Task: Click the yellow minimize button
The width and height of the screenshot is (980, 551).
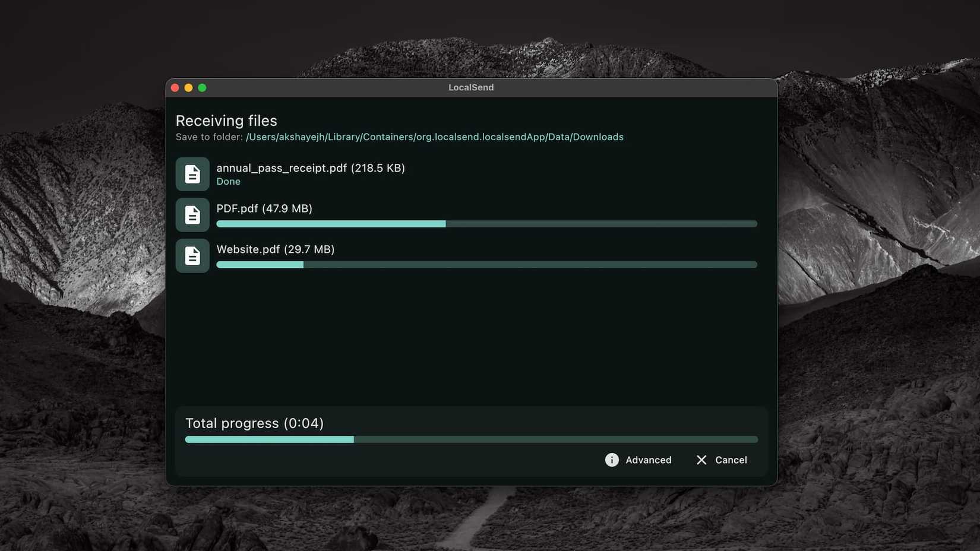Action: 188,87
